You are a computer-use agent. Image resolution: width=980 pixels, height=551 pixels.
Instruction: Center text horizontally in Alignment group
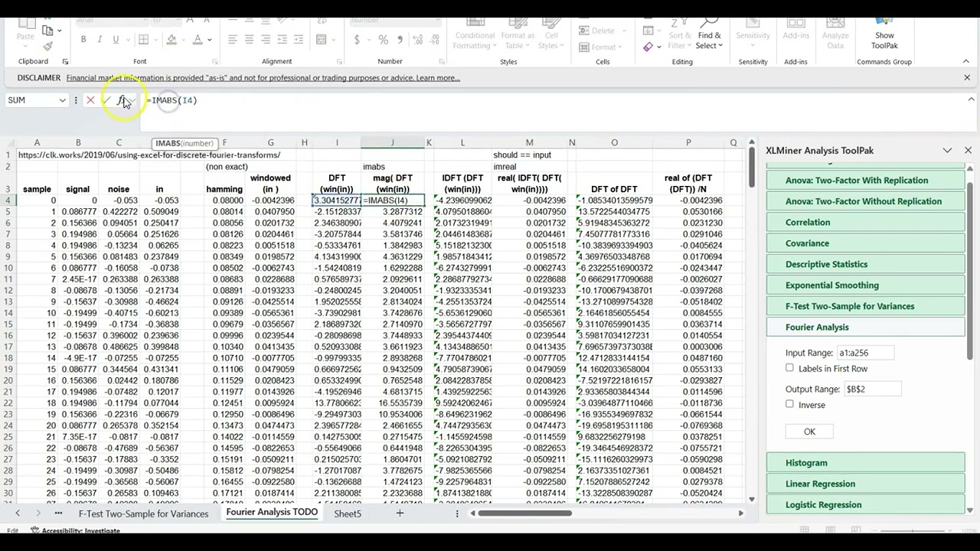(249, 40)
